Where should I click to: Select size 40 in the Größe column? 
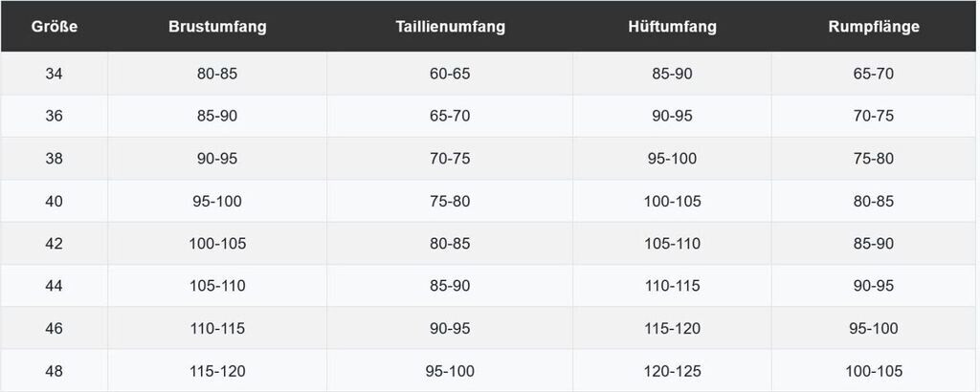tap(54, 201)
